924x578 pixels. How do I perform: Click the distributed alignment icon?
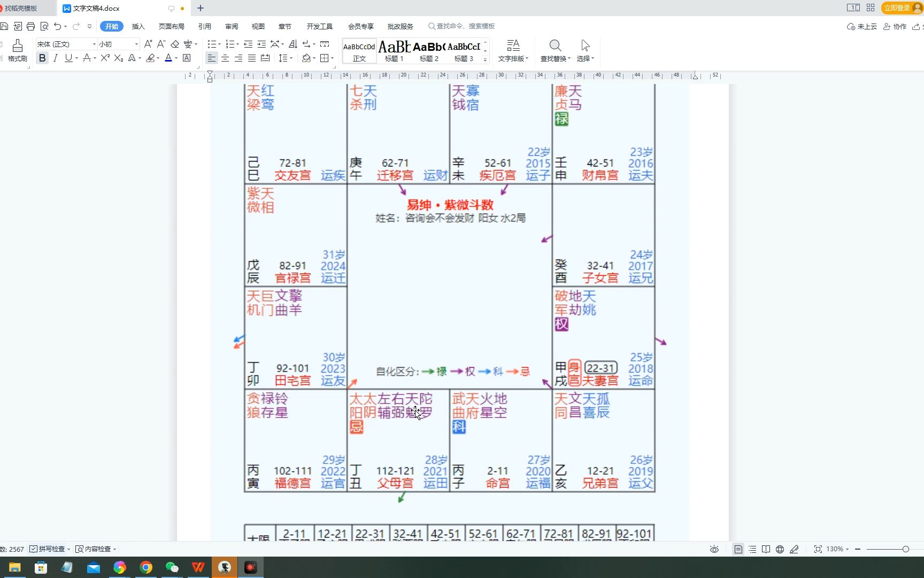pyautogui.click(x=265, y=58)
